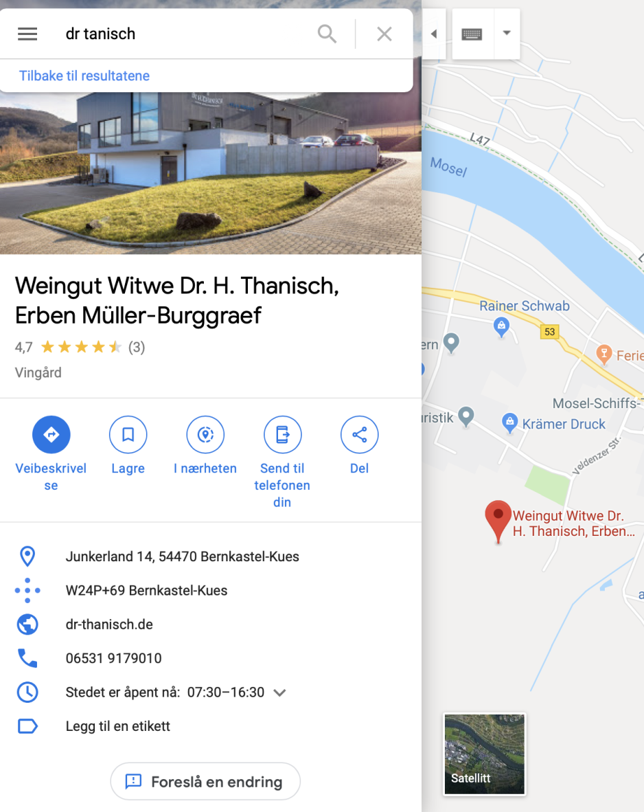This screenshot has height=812, width=644.
Task: Open input tools dropdown arrow
Action: point(507,33)
